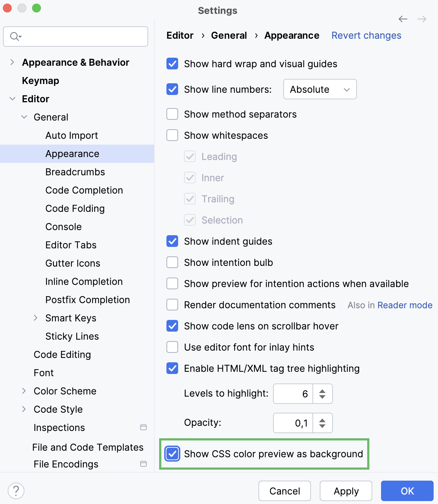Open the help question mark icon

pos(16,491)
